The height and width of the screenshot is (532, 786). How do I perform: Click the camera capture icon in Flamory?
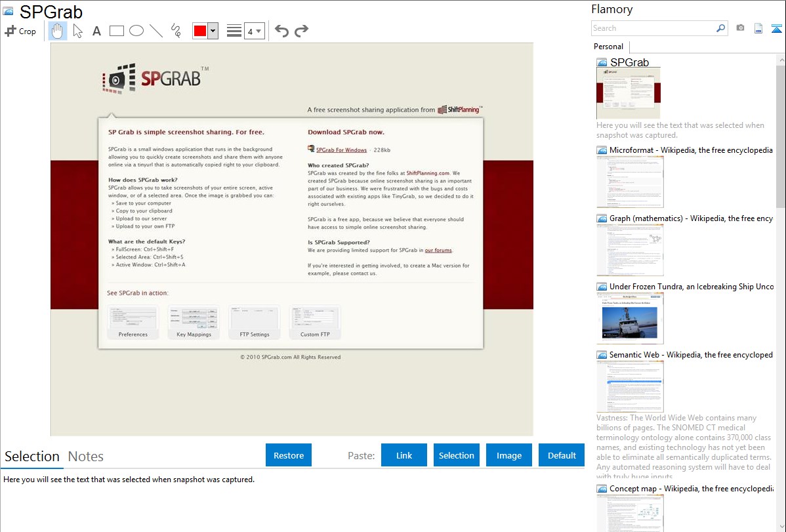(x=740, y=28)
